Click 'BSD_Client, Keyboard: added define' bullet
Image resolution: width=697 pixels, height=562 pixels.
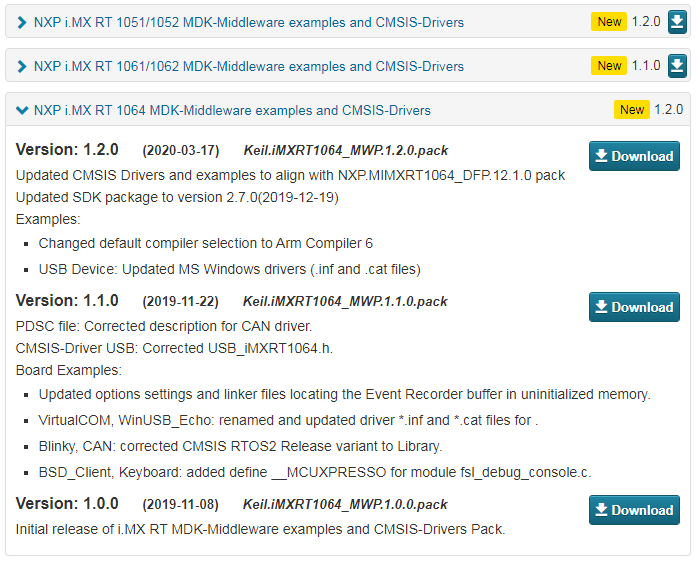point(315,472)
